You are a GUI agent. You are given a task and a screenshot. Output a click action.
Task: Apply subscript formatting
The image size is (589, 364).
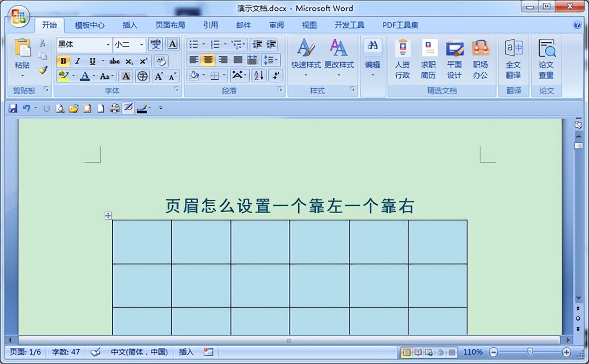coord(129,61)
